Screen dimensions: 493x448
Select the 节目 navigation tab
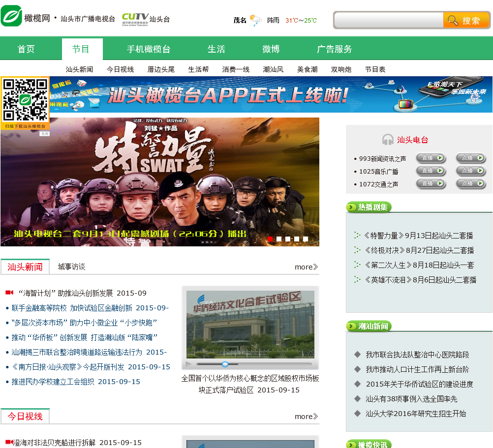[x=82, y=49]
